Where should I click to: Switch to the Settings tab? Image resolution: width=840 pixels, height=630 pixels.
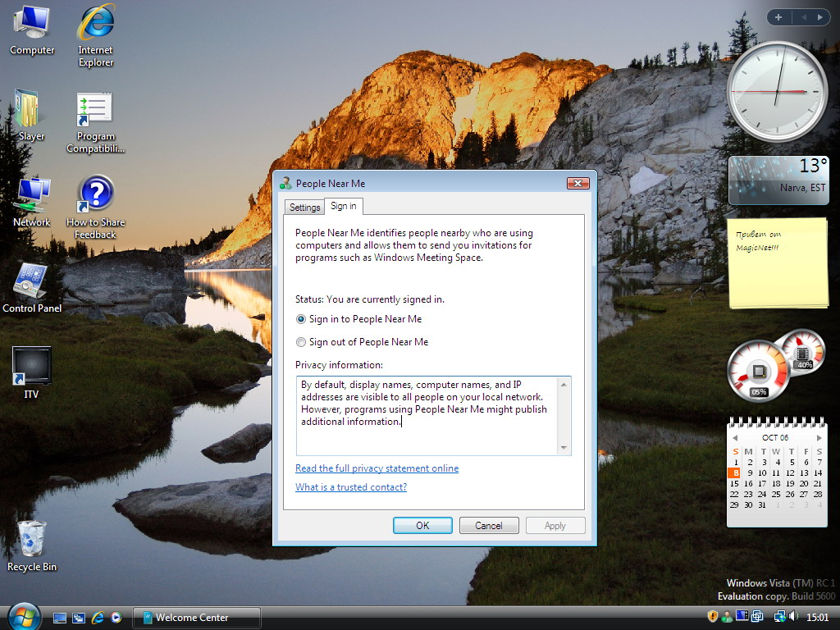tap(304, 208)
